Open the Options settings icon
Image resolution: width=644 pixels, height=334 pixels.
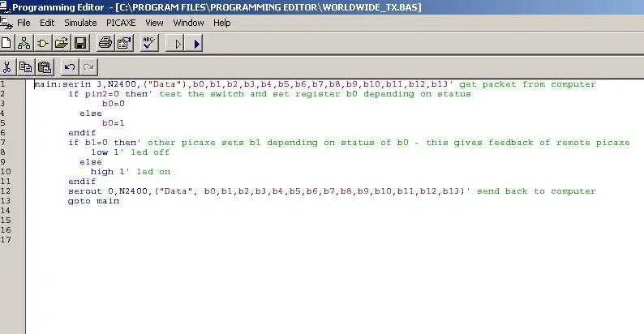tap(124, 43)
